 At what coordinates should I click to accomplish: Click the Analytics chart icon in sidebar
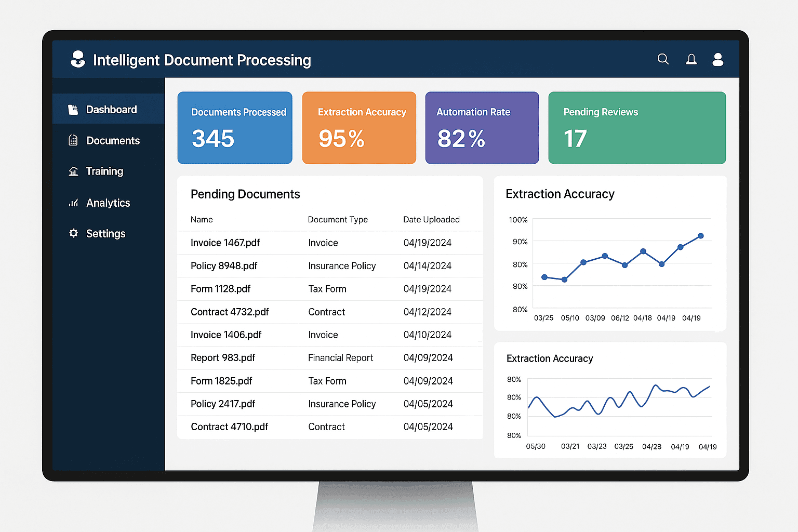[73, 203]
